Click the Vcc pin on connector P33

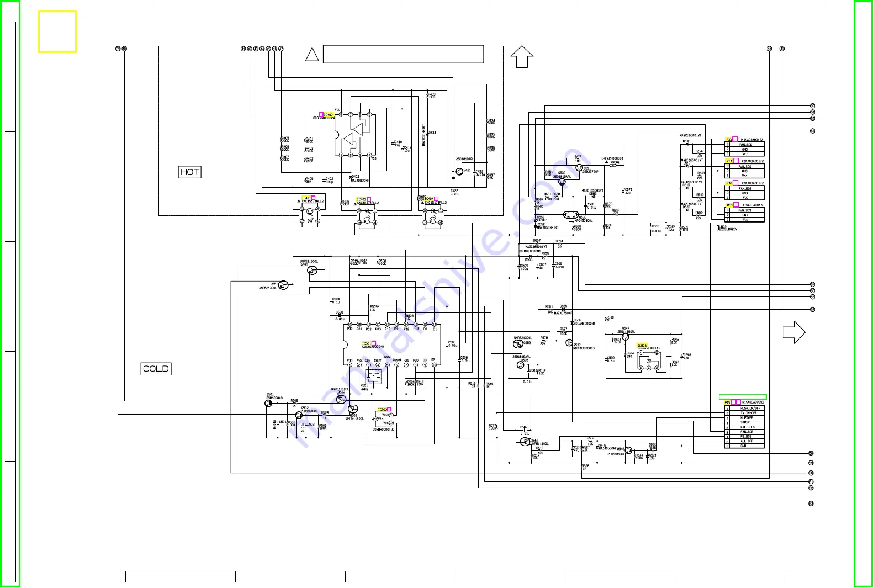pos(745,220)
